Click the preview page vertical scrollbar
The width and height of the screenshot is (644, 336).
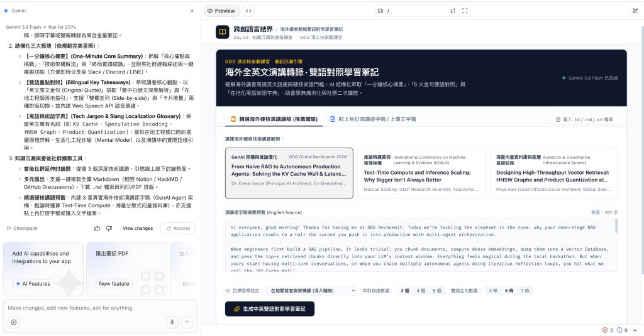(642, 150)
